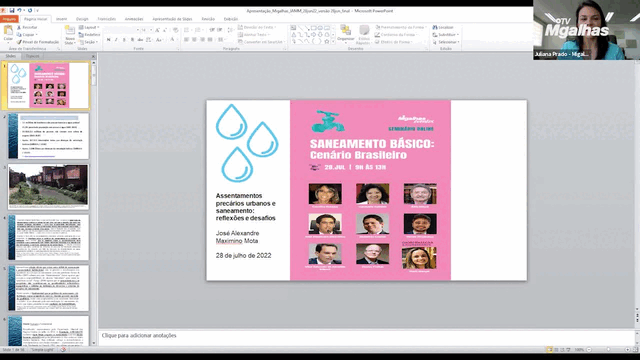
Task: Click Alinhar Texto button
Action: 254,35
